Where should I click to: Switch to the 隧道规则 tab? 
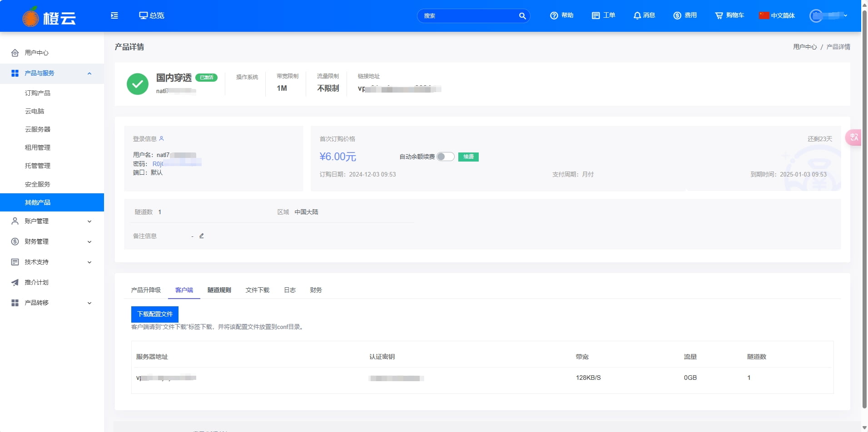pyautogui.click(x=218, y=290)
